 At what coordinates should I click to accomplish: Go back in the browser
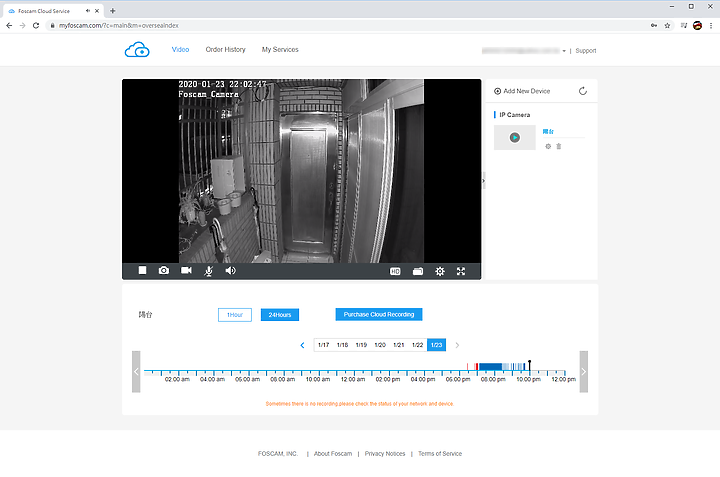click(9, 26)
